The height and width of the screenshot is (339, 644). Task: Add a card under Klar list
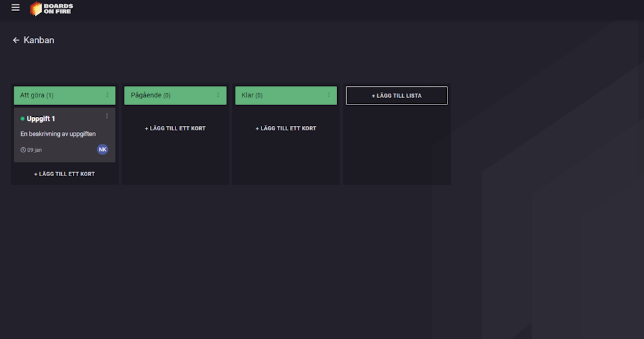click(x=286, y=129)
